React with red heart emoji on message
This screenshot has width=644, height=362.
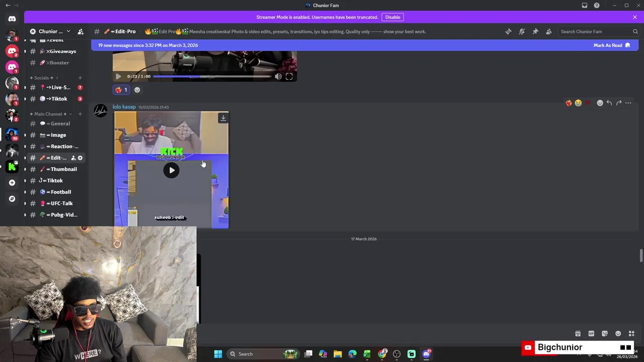pyautogui.click(x=588, y=103)
